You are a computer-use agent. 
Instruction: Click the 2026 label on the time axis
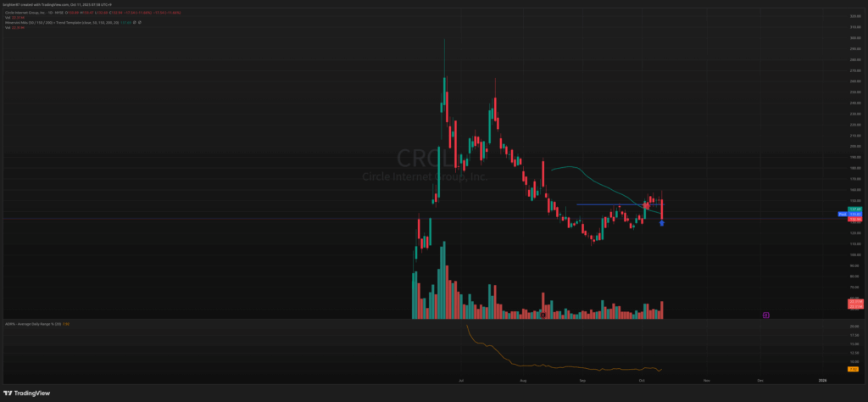pyautogui.click(x=821, y=382)
